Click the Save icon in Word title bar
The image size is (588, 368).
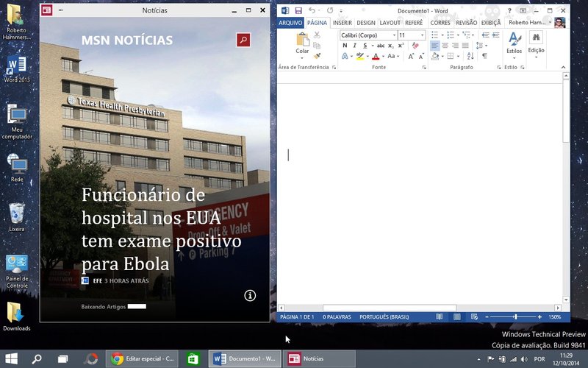(298, 10)
